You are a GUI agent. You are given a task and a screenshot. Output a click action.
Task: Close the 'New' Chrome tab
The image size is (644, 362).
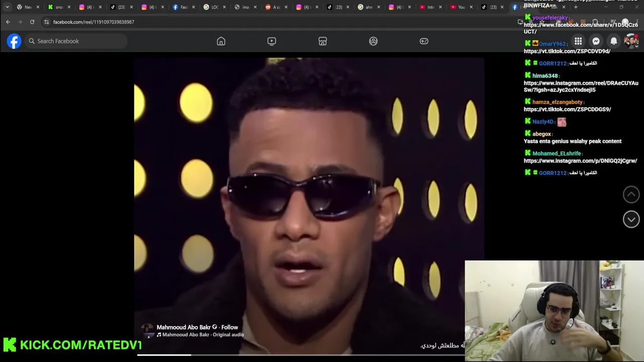click(38, 7)
